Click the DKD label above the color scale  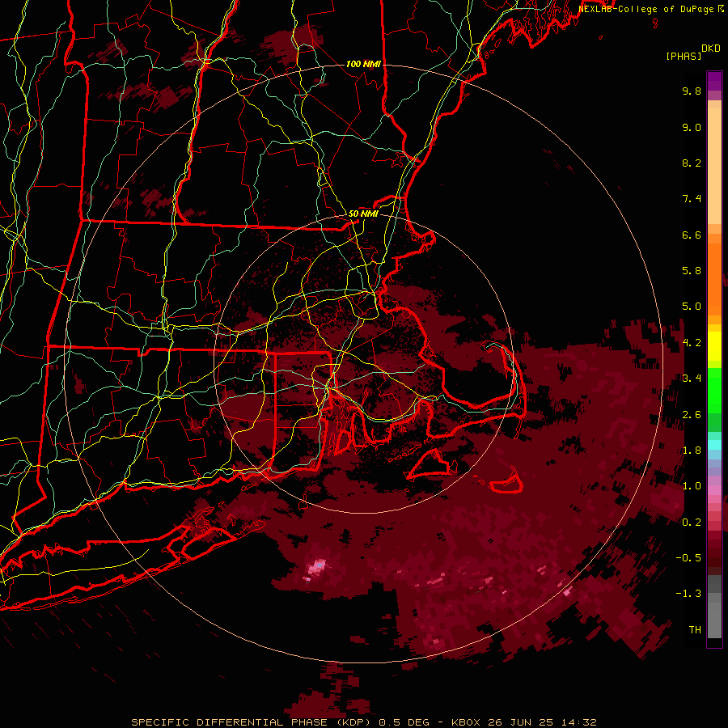tap(711, 49)
